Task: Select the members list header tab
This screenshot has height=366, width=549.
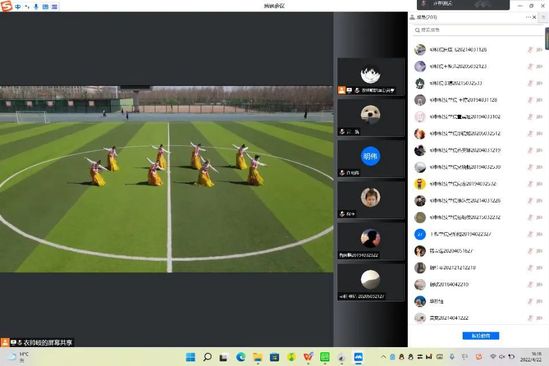Action: pos(424,17)
